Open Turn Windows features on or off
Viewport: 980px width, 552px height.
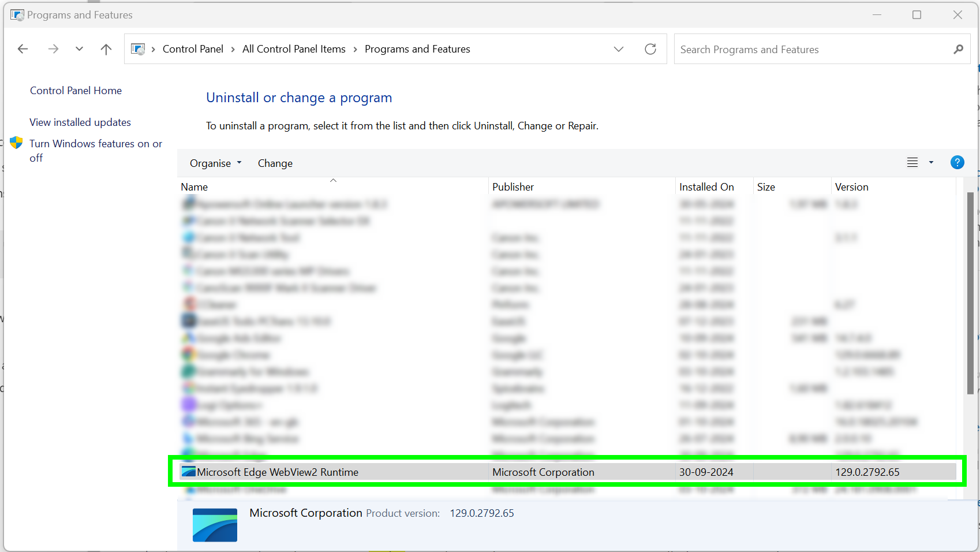pos(96,151)
